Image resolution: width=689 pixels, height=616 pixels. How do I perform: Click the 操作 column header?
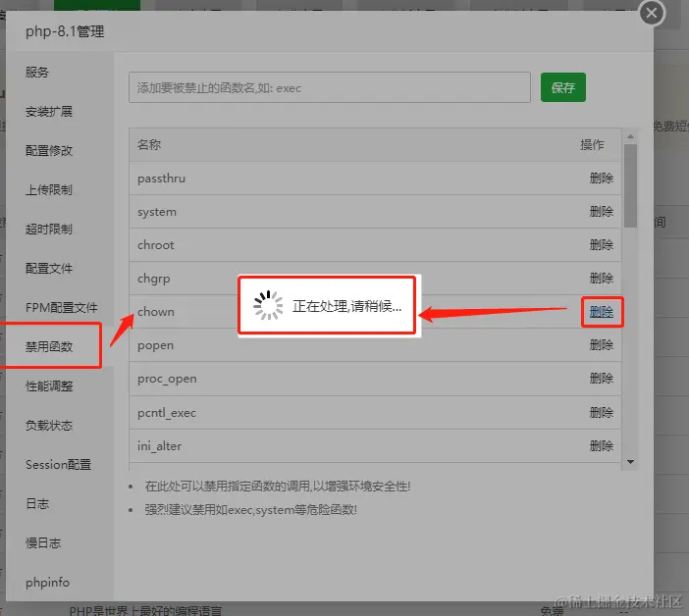592,144
